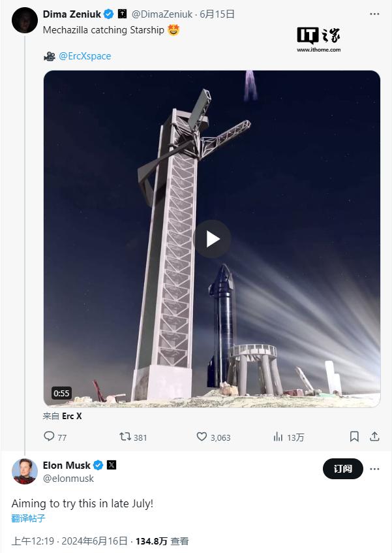Click the @elonmusk handle
This screenshot has width=392, height=553.
click(x=68, y=479)
